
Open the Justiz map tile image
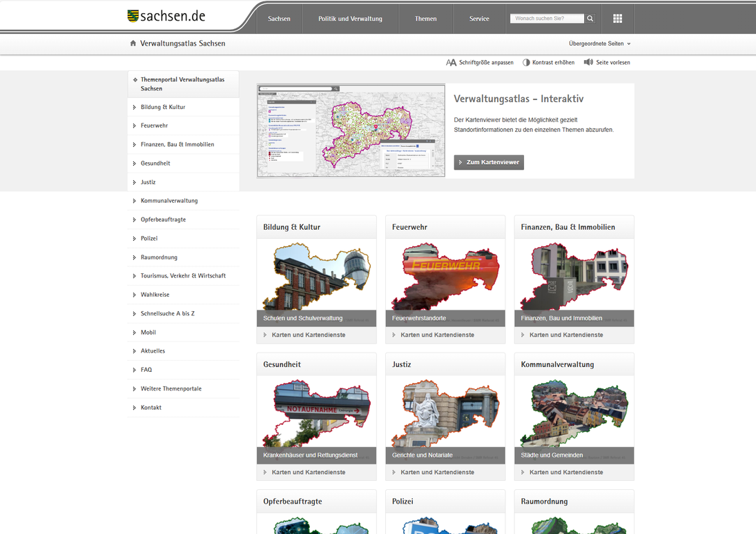(x=445, y=414)
